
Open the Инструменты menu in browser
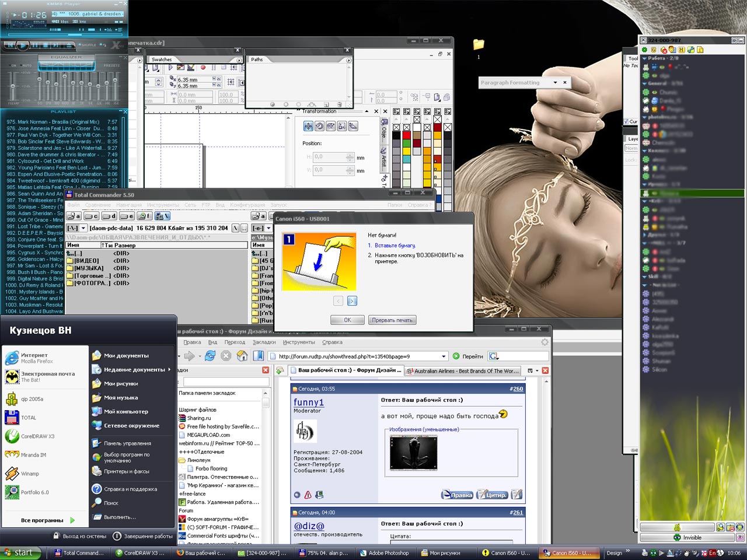pos(299,342)
